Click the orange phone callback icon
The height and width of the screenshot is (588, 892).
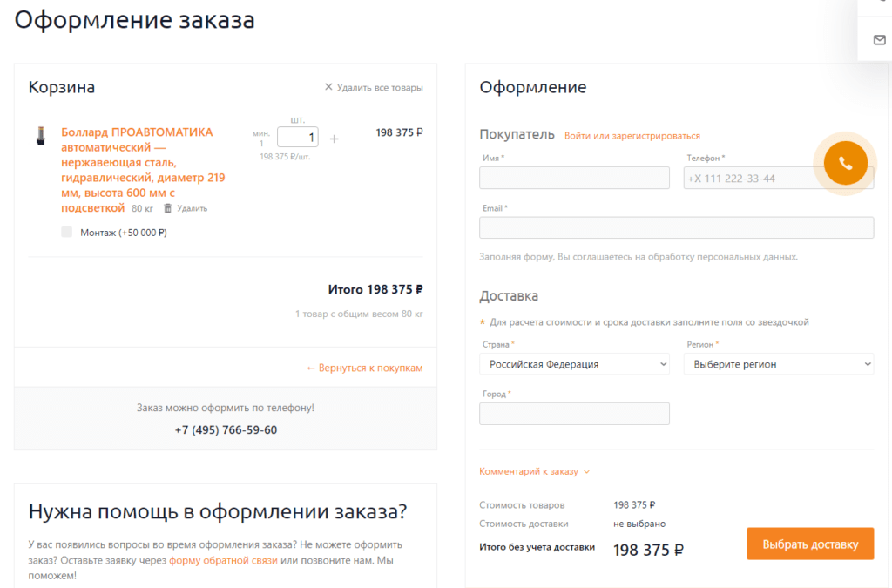pos(845,163)
